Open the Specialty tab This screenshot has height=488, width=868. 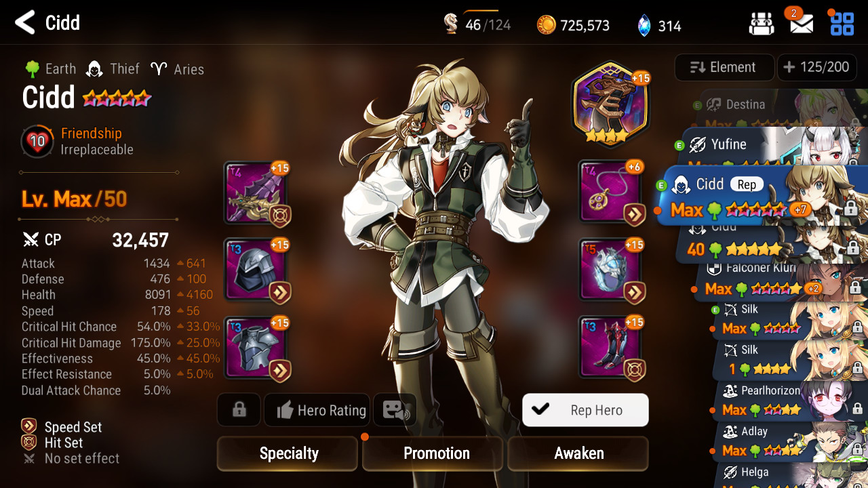288,453
